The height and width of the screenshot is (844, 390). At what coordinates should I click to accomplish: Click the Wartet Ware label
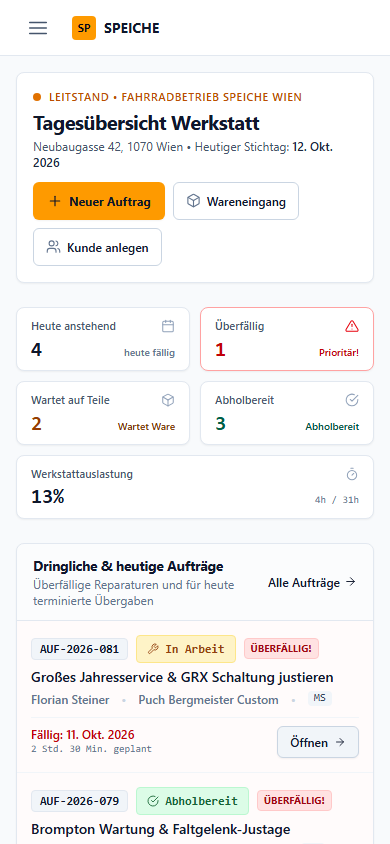point(146,427)
